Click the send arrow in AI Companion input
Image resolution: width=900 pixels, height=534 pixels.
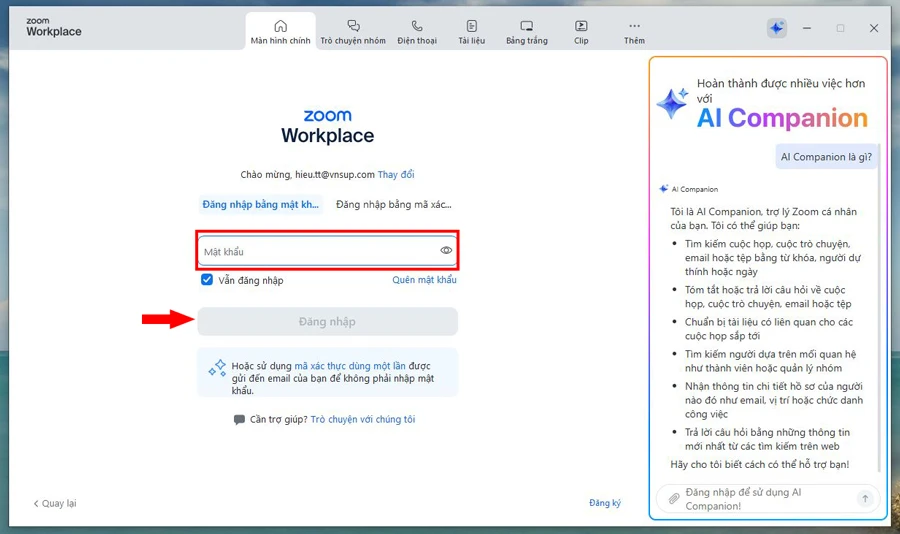point(865,498)
